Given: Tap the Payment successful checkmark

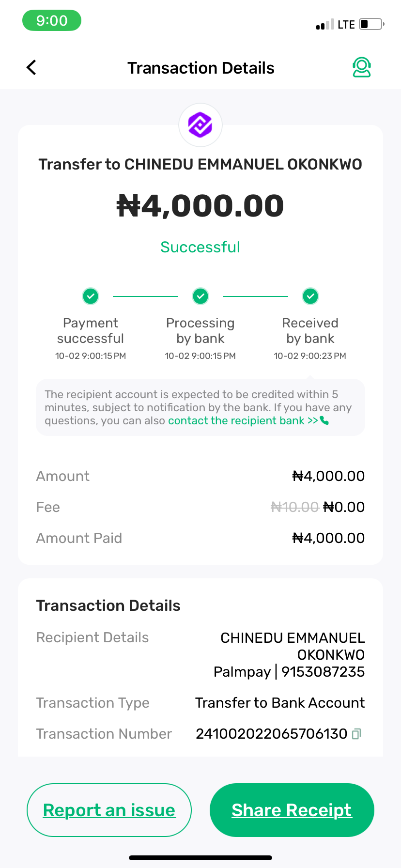Looking at the screenshot, I should coord(91,295).
